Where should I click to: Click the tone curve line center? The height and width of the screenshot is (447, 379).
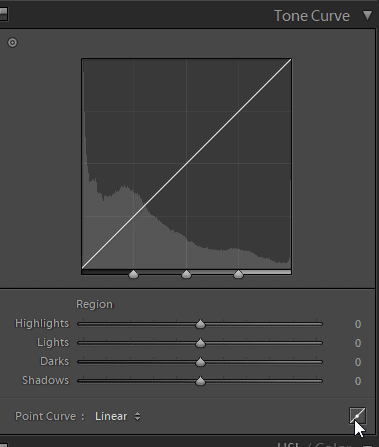(187, 164)
